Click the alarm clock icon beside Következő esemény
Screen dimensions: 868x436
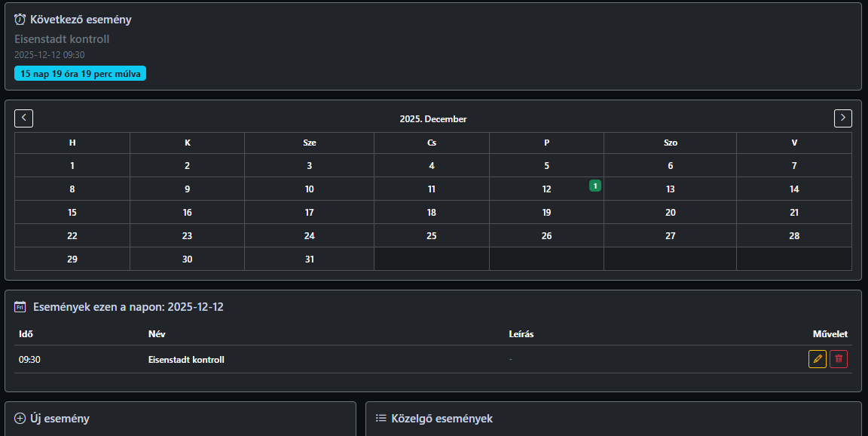coord(20,20)
